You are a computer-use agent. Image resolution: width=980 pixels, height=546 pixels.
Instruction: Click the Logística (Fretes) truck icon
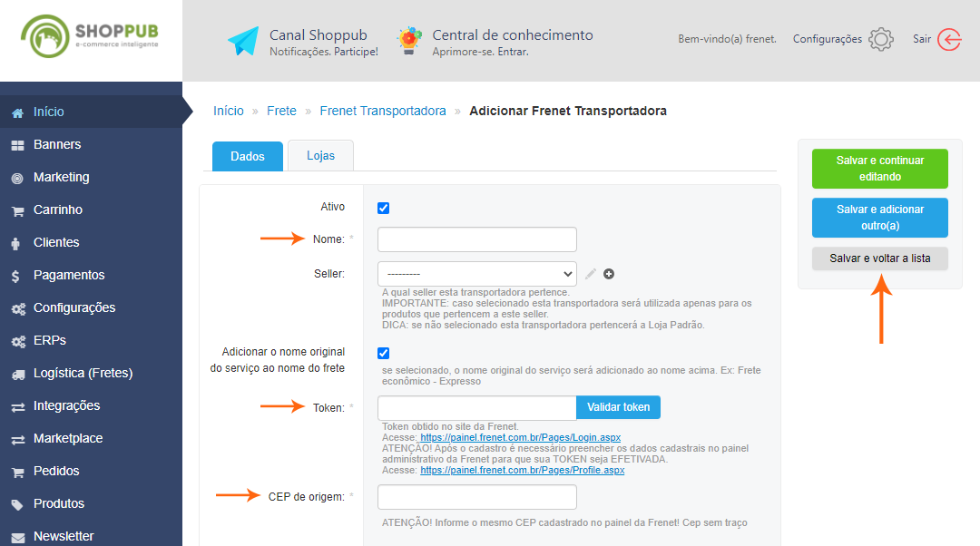pyautogui.click(x=17, y=374)
